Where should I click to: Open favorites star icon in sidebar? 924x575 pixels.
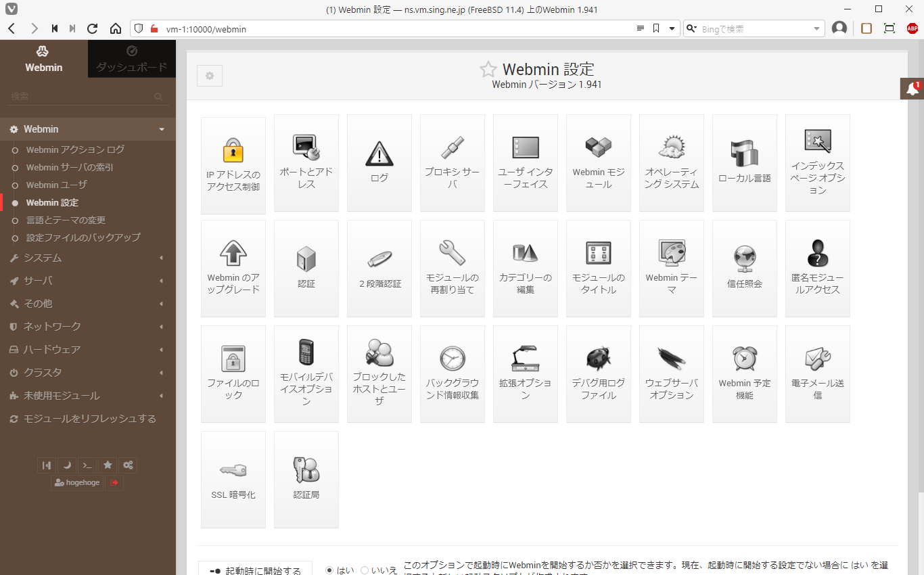click(108, 465)
